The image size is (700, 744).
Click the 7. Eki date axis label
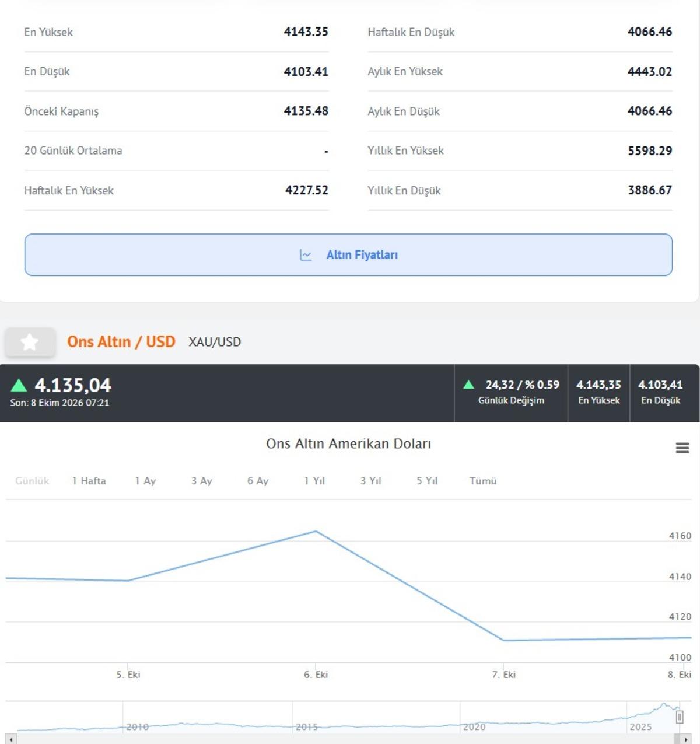pos(504,675)
